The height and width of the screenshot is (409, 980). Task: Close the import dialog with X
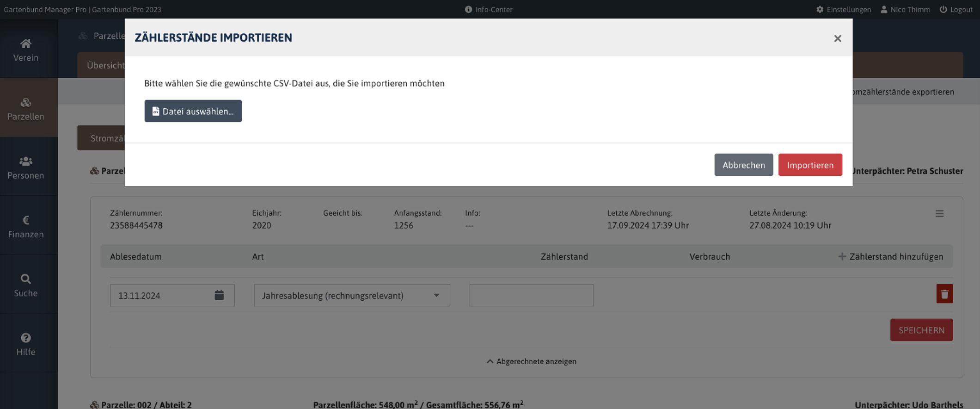837,38
